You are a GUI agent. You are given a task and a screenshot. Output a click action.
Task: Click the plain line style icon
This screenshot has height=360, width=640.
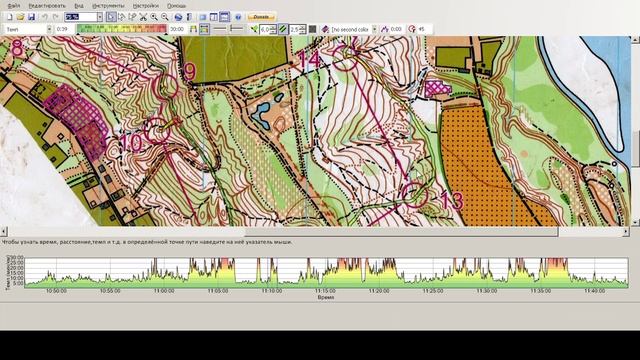click(x=220, y=29)
